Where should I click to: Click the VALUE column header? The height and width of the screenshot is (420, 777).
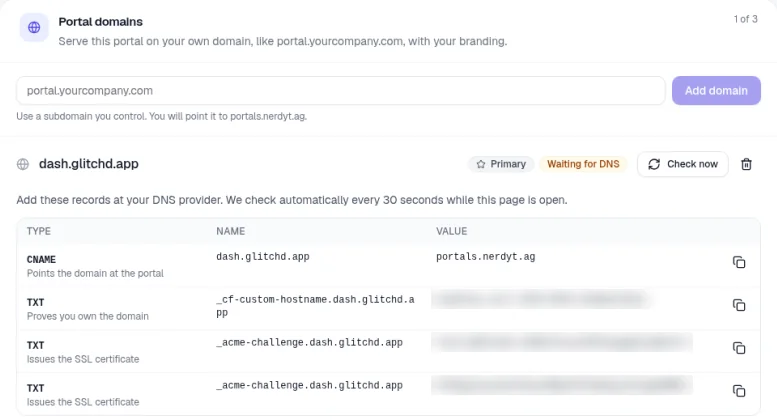coord(451,231)
